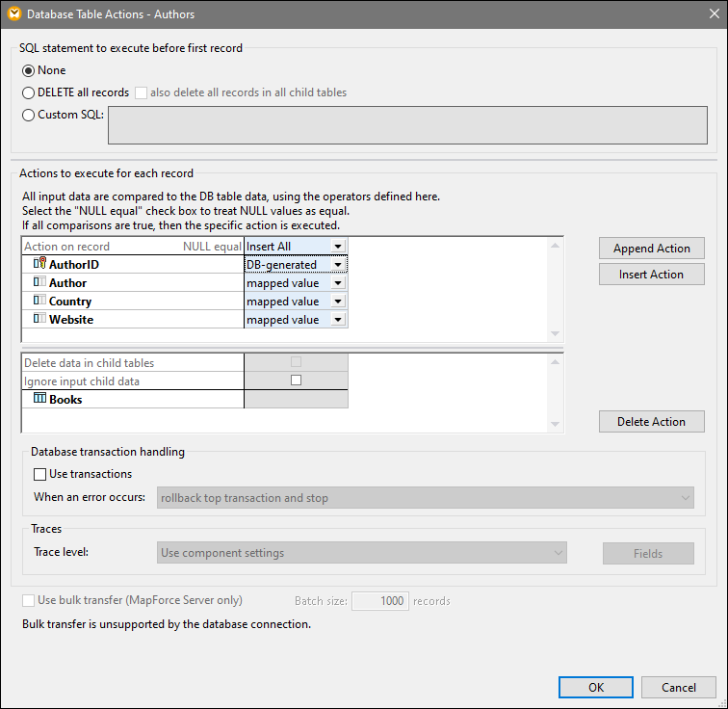
Task: Click the AuthorID primary key column icon
Action: pyautogui.click(x=40, y=265)
